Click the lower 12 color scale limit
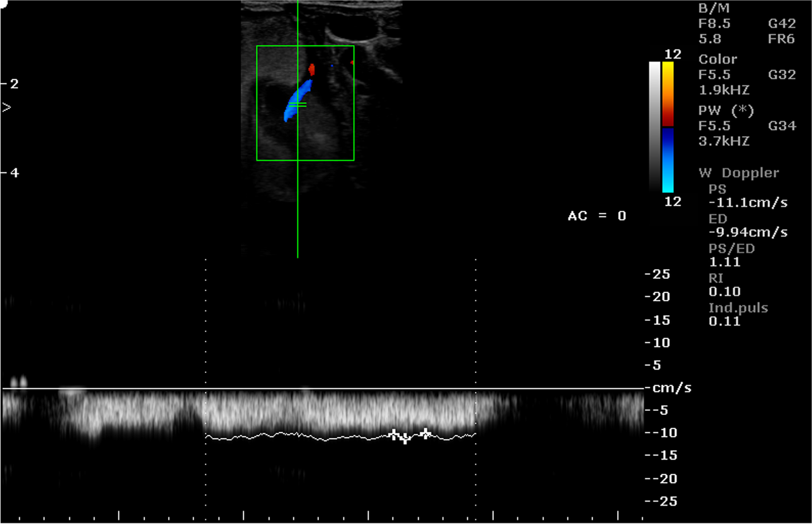The width and height of the screenshot is (812, 524). (673, 201)
